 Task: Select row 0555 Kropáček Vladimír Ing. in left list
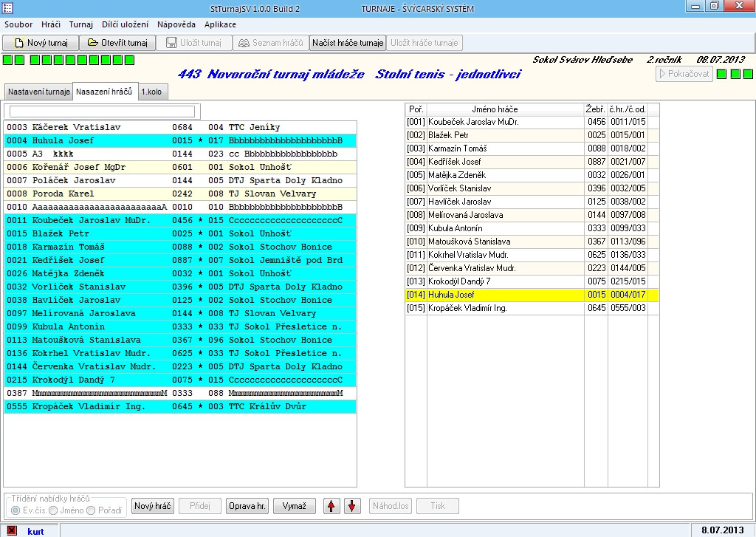(x=180, y=406)
